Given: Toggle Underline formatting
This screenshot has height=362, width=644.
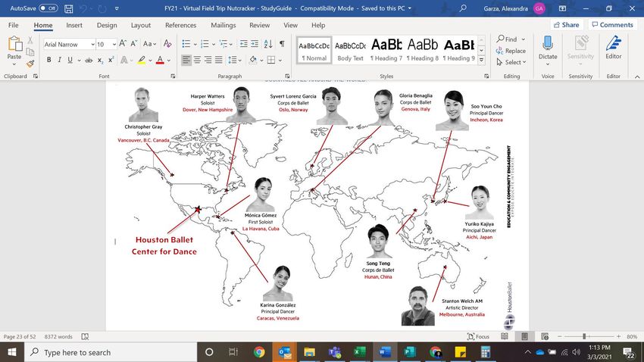Looking at the screenshot, I should tap(70, 60).
